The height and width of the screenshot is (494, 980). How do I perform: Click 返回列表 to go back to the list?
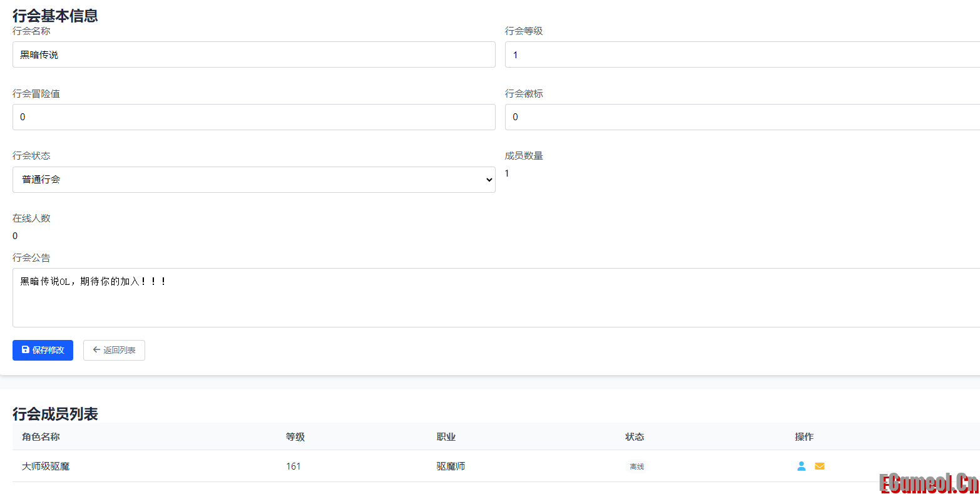click(114, 350)
